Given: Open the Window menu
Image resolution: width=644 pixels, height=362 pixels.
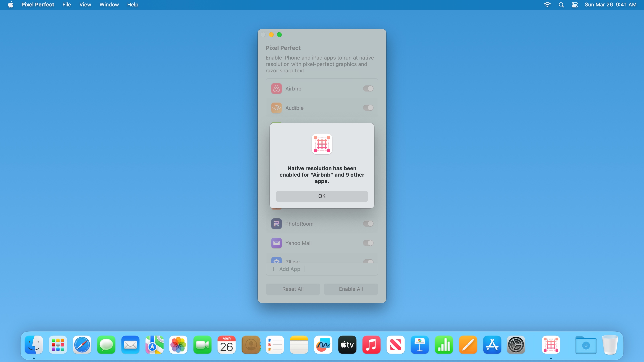Looking at the screenshot, I should [109, 5].
